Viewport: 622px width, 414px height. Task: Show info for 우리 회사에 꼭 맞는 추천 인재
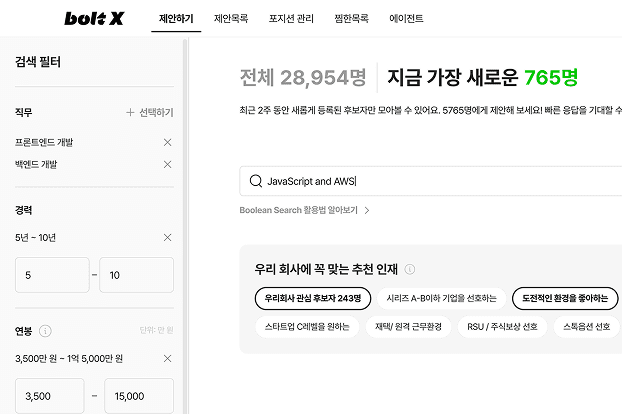(x=410, y=270)
